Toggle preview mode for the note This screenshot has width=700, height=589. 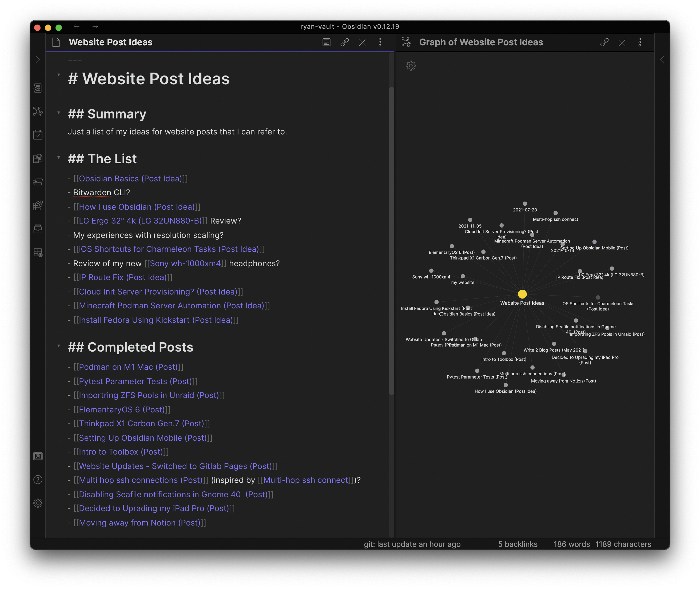(326, 42)
